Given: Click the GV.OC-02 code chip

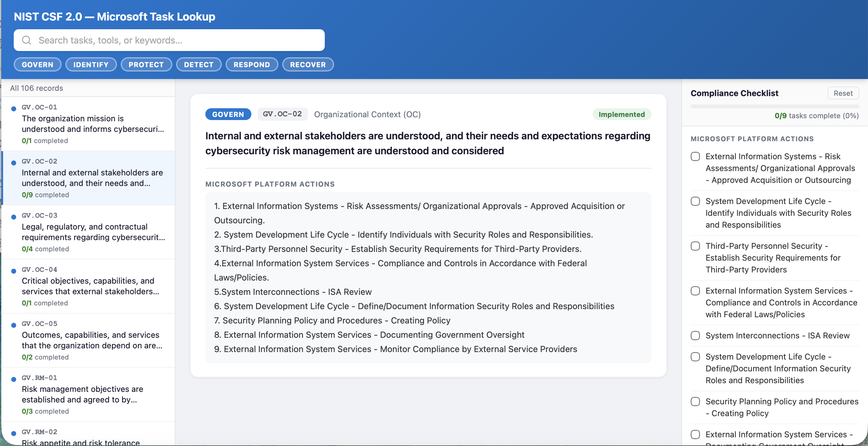Looking at the screenshot, I should pyautogui.click(x=282, y=114).
